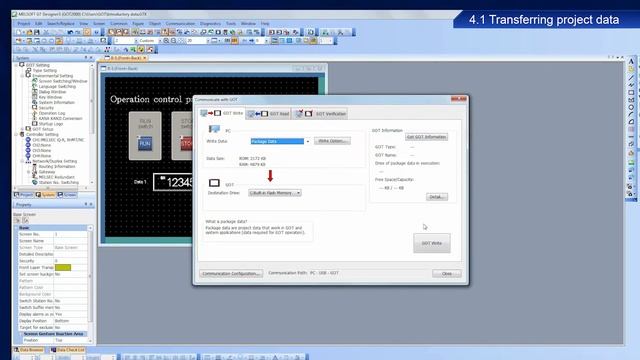This screenshot has height=360, width=640.
Task: Select KANA KANJI Conversion tree item
Action: coord(60,118)
